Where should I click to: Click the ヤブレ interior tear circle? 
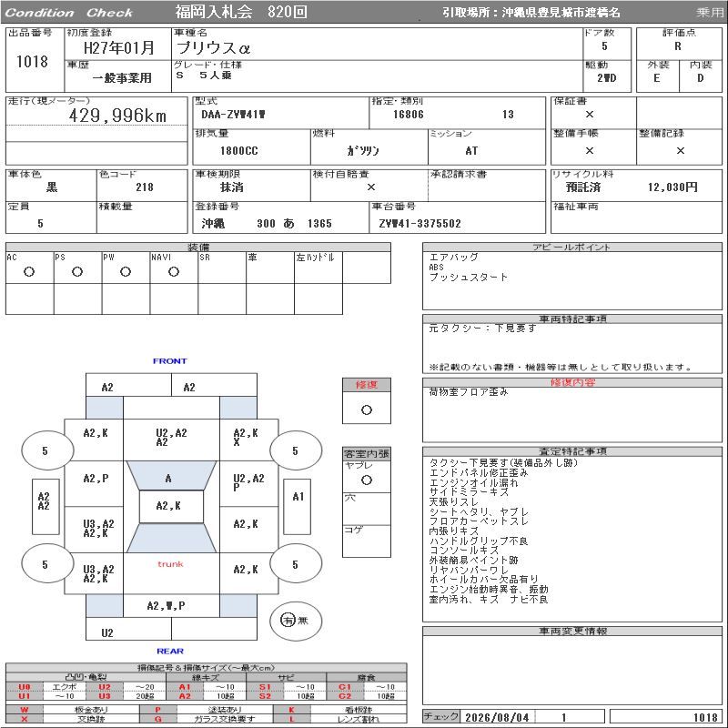[x=367, y=480]
